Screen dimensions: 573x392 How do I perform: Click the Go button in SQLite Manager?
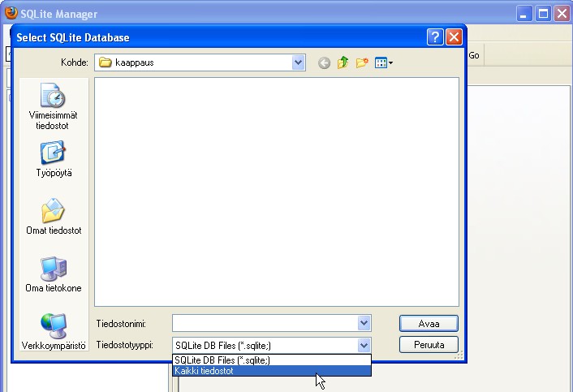coord(474,55)
